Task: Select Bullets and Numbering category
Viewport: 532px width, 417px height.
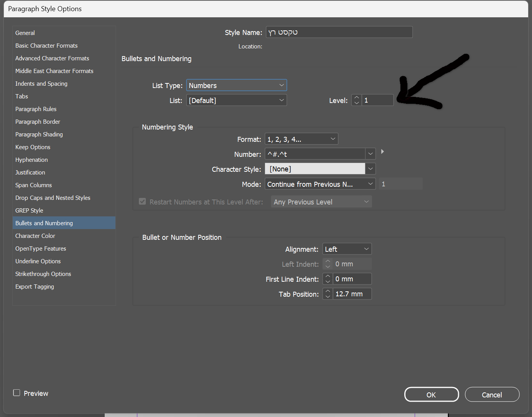Action: tap(64, 223)
